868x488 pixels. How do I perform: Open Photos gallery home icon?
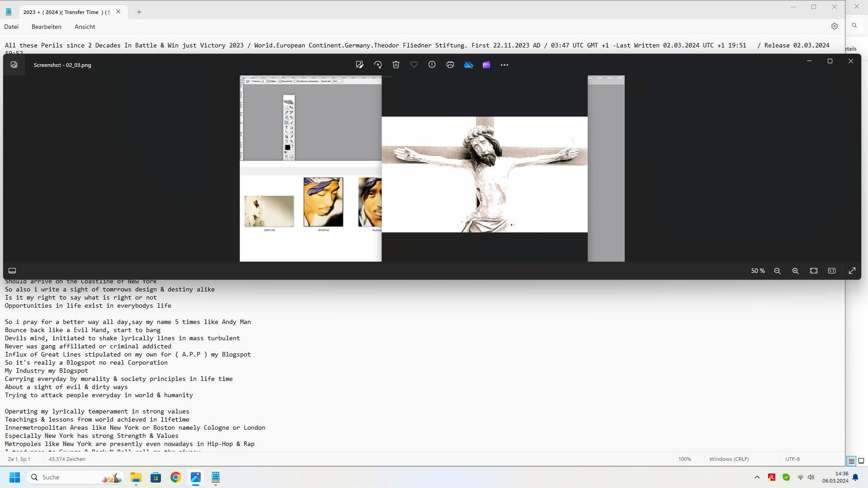14,65
